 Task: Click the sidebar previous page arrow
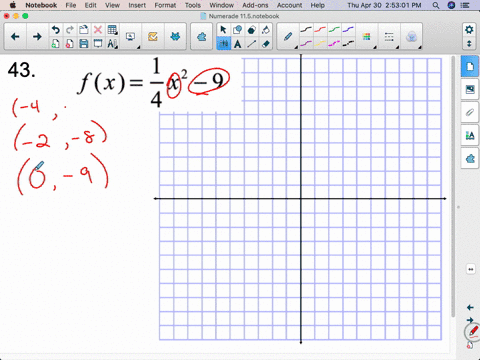[470, 307]
